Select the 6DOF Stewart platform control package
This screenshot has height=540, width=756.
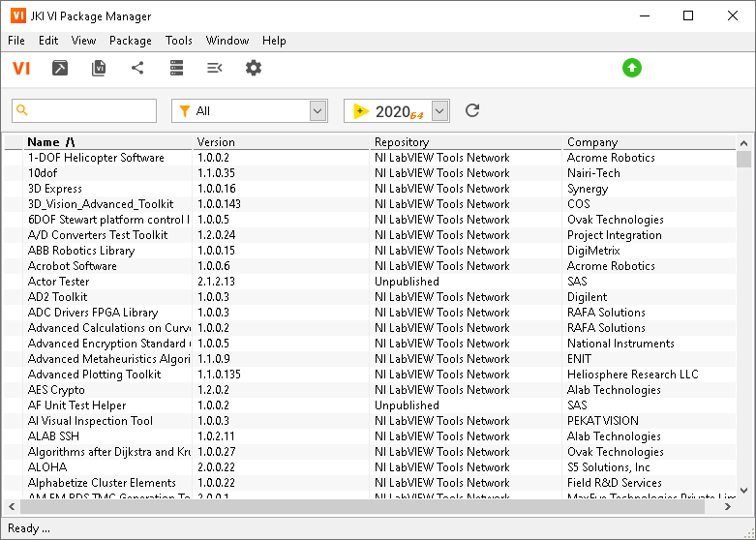point(371,220)
